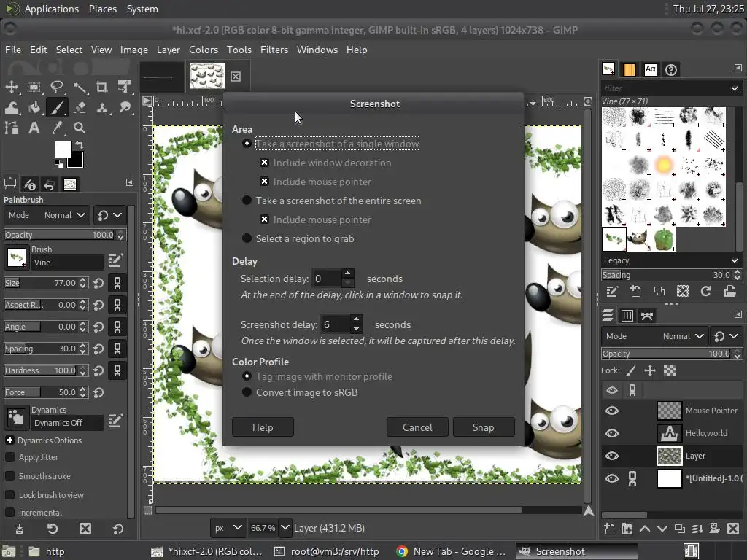This screenshot has width=747, height=560.
Task: Select the Unified Transform tool
Action: [x=125, y=87]
